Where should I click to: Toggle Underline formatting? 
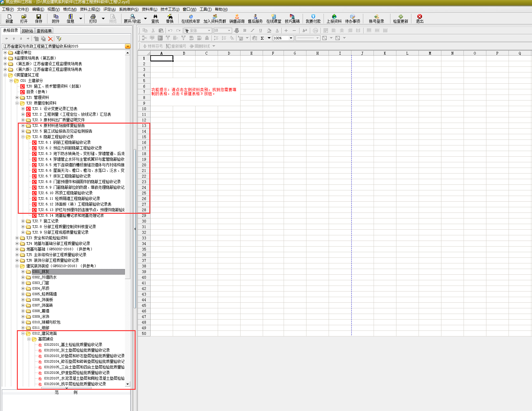tap(261, 31)
